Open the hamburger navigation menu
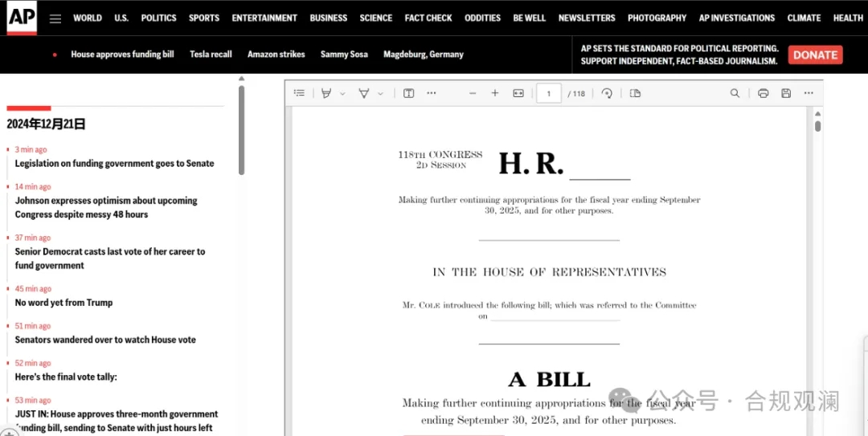 point(55,18)
